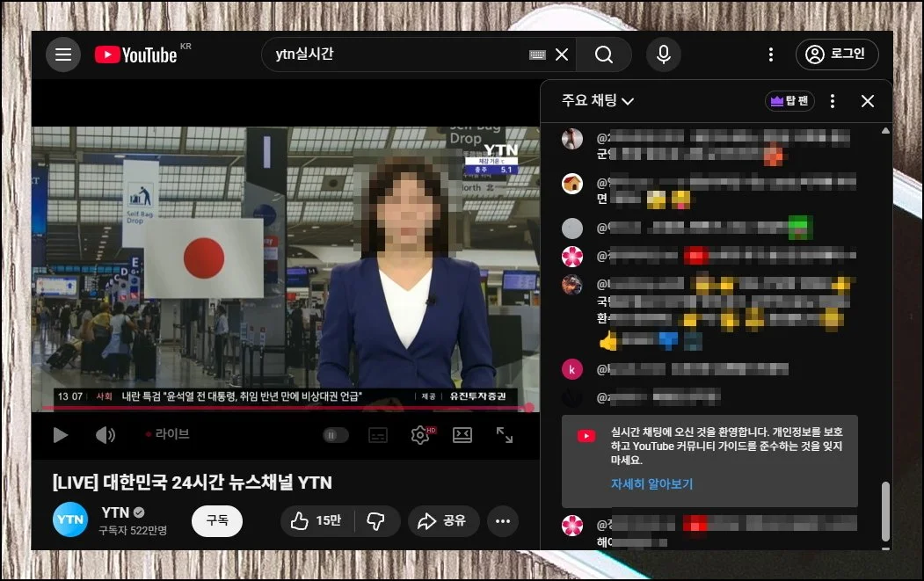Open the YouTube hamburger guide menu
Image resolution: width=924 pixels, height=581 pixels.
(x=62, y=54)
